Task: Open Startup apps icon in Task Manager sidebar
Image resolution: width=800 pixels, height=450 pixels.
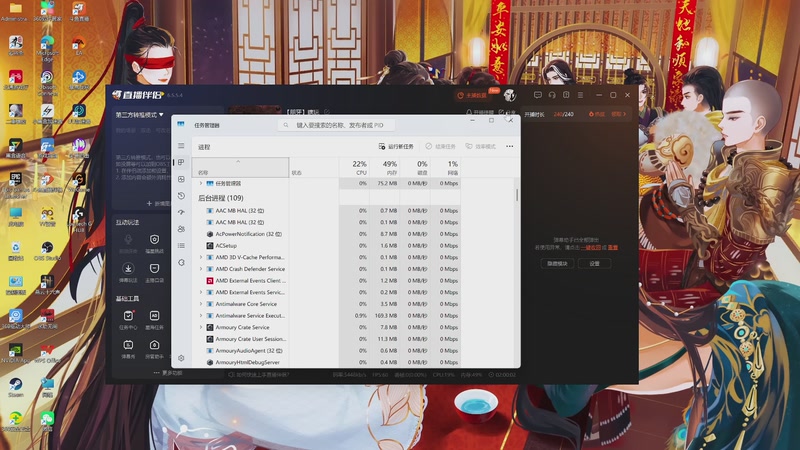Action: pyautogui.click(x=181, y=212)
